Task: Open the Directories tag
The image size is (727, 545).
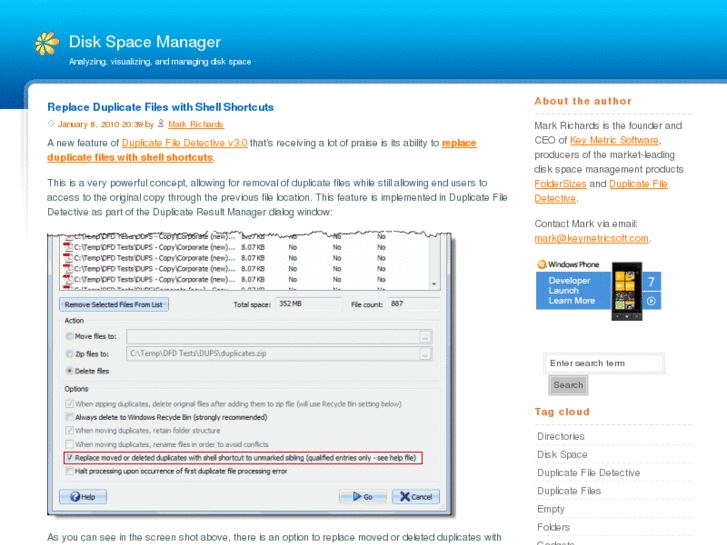Action: coord(561,436)
